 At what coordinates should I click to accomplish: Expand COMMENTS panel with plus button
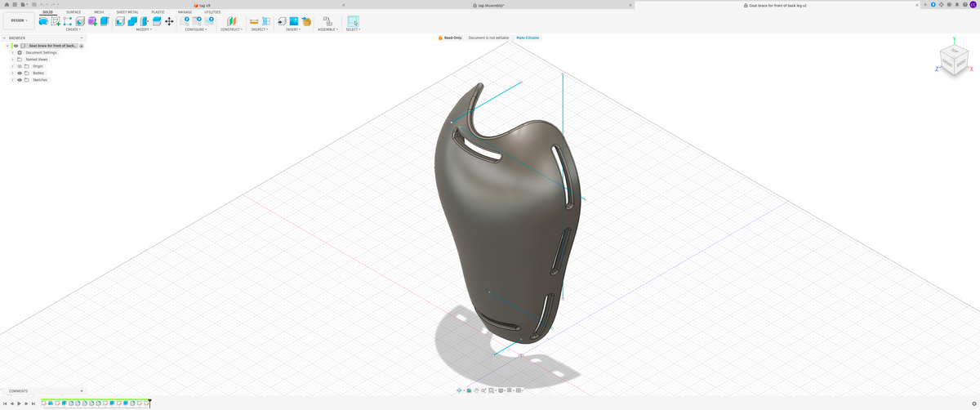point(82,391)
